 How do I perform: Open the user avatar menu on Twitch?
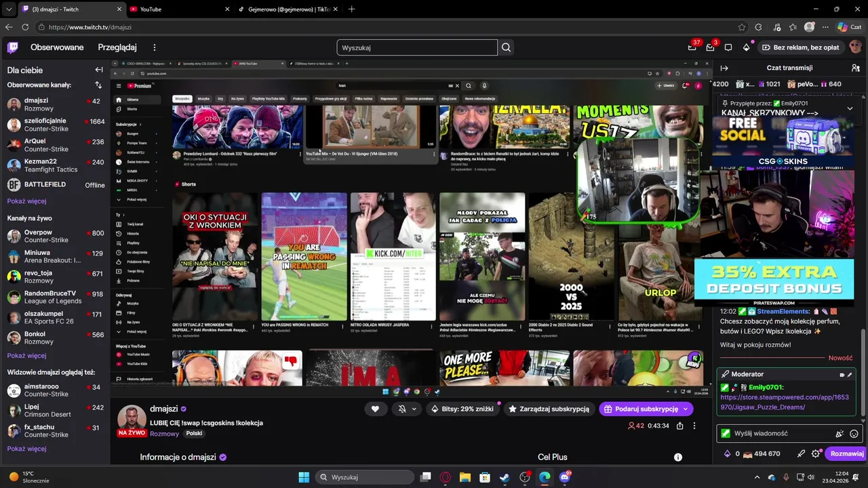[855, 47]
